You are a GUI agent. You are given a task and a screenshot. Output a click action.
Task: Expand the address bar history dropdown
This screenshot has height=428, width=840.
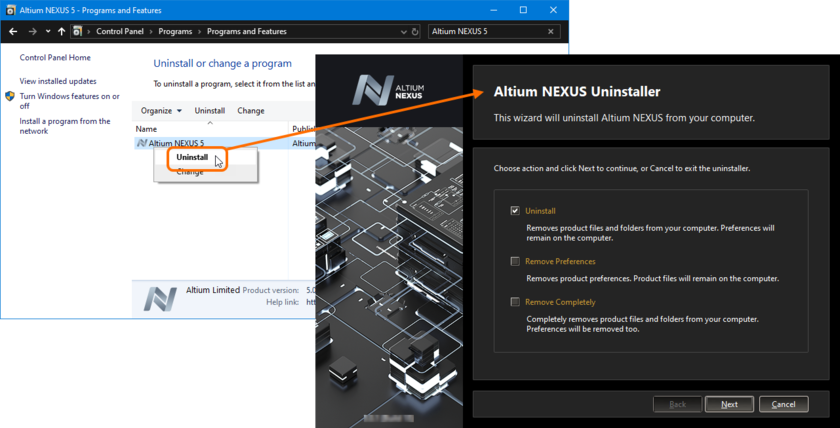[404, 32]
